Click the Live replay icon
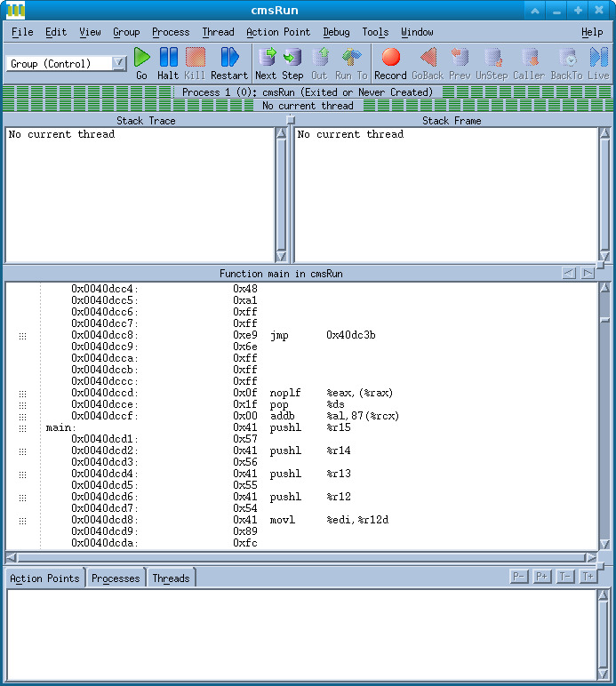Viewport: 616px width, 686px height. [598, 63]
